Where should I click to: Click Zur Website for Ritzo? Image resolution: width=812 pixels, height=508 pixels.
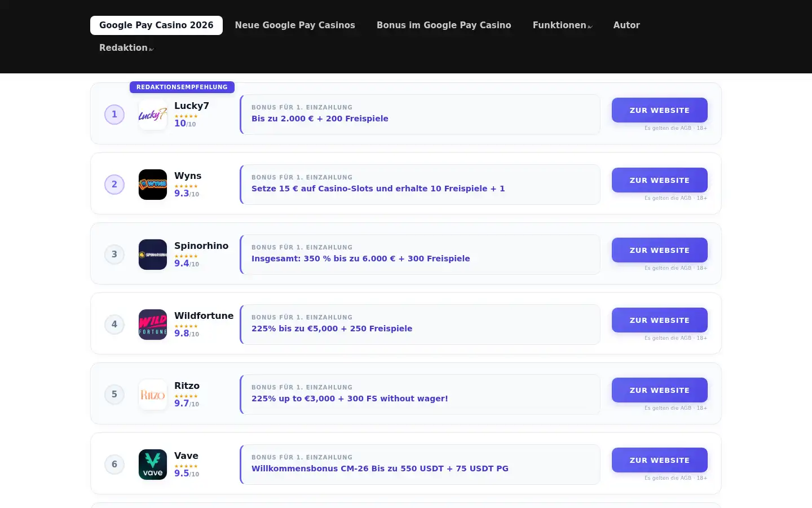pos(660,390)
